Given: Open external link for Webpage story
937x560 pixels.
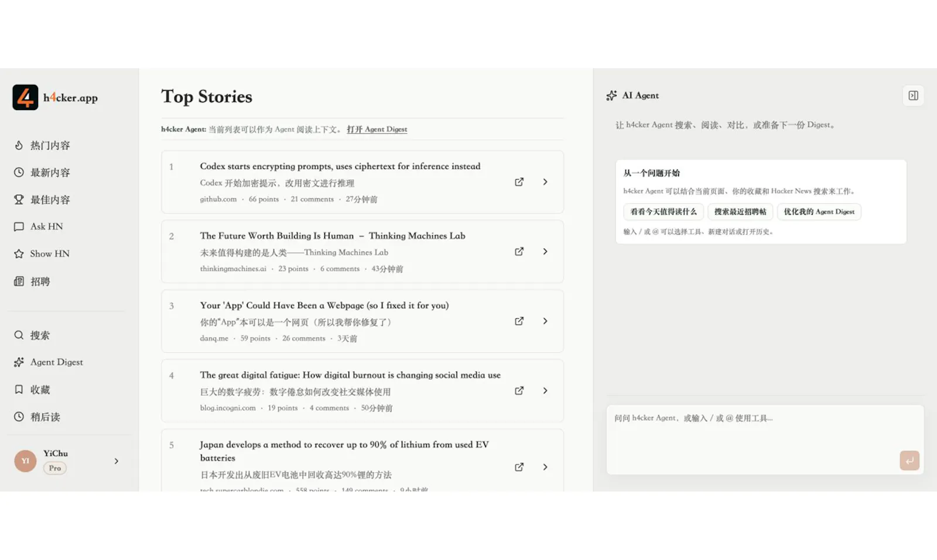Looking at the screenshot, I should click(x=519, y=321).
